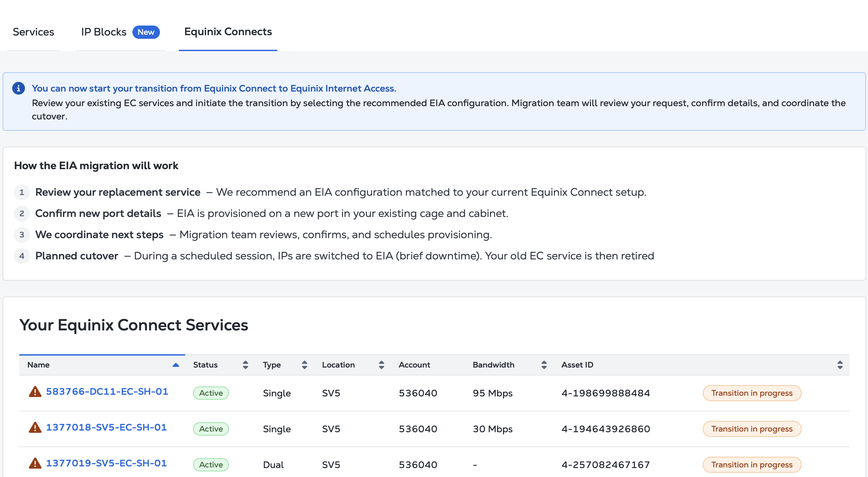The width and height of the screenshot is (868, 477).
Task: Click the warning icon beside 1377018-SV5-EC-SH-01
Action: point(35,428)
